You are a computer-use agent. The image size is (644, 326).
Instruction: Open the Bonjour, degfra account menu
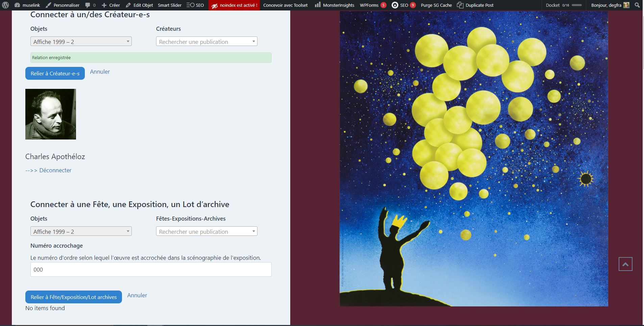(x=610, y=5)
